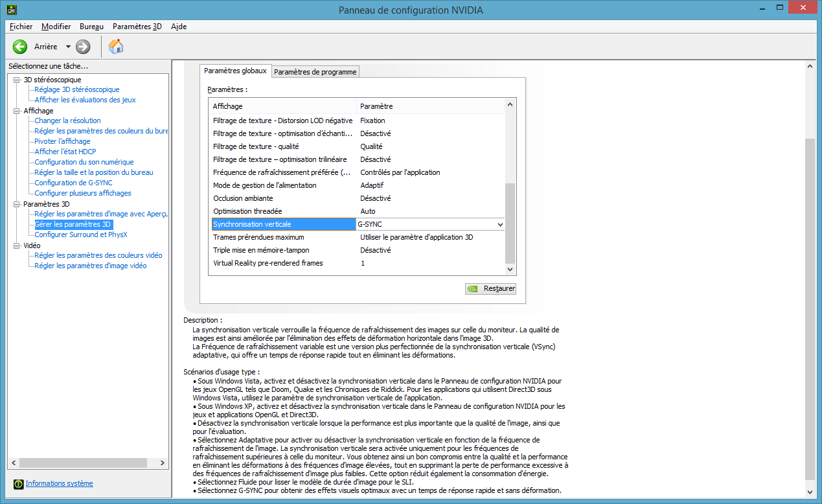Open the Back history dropdown arrow

[68, 47]
